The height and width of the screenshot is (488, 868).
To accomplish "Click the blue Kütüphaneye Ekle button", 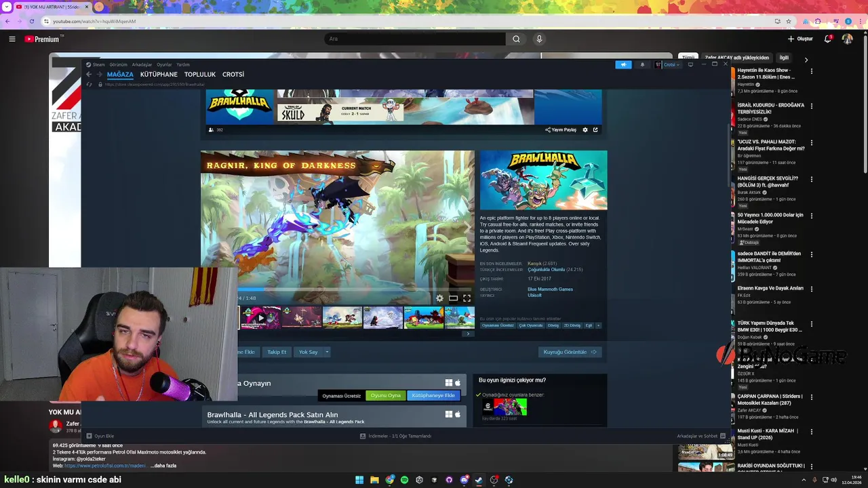I will coord(433,395).
